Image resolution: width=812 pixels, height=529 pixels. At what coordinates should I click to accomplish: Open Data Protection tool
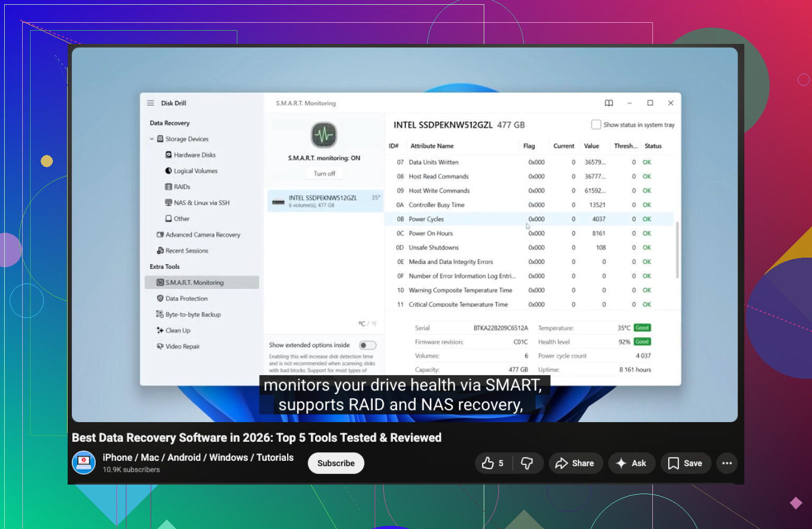point(187,298)
